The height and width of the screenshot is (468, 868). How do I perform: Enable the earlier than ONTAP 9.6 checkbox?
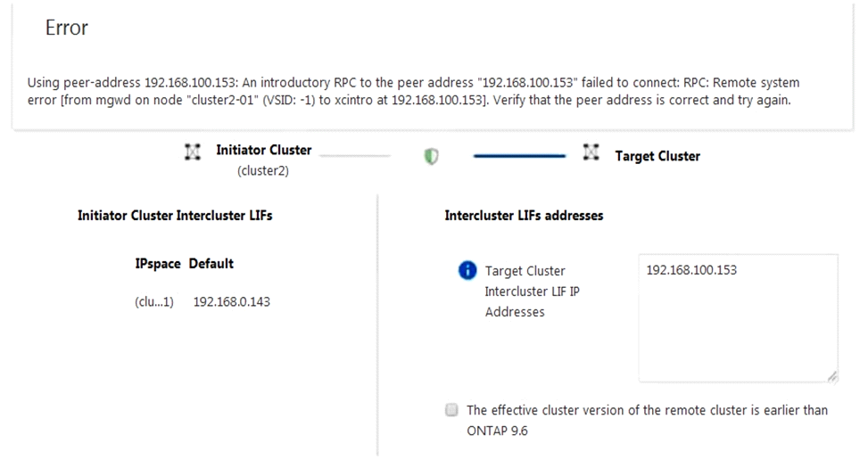pos(451,410)
